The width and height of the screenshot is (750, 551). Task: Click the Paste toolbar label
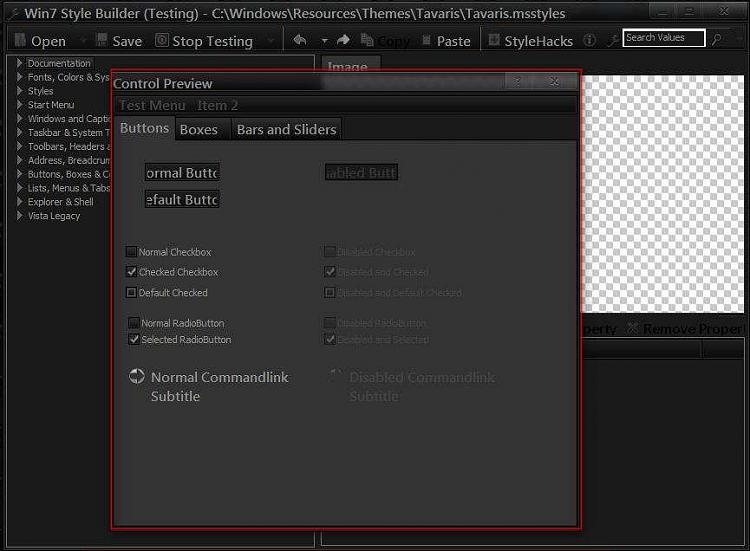point(453,41)
